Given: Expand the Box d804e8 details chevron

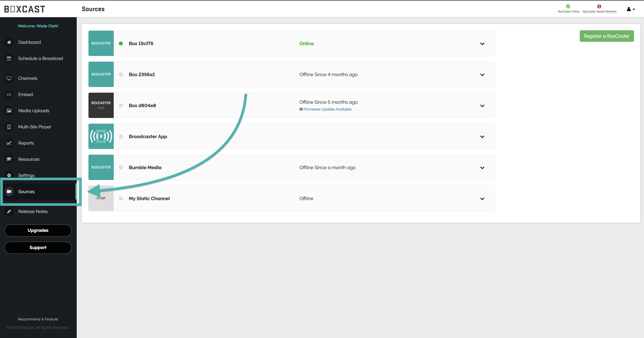Looking at the screenshot, I should click(482, 106).
